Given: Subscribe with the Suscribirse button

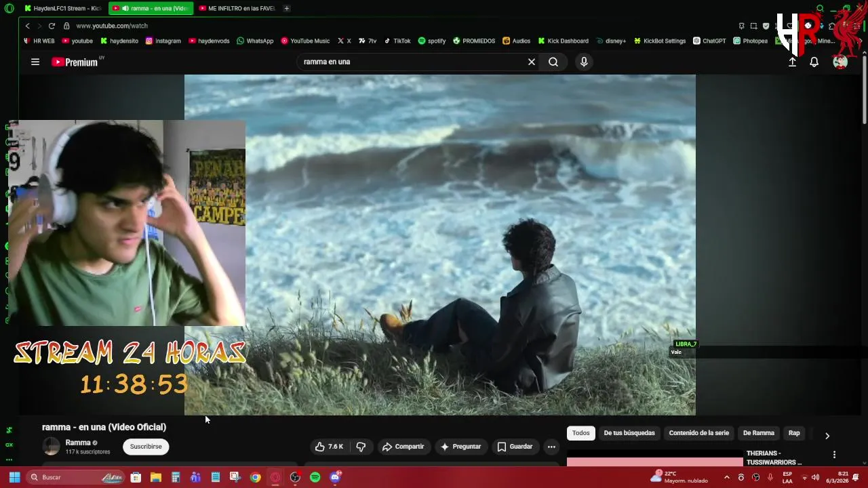Looking at the screenshot, I should click(x=146, y=447).
